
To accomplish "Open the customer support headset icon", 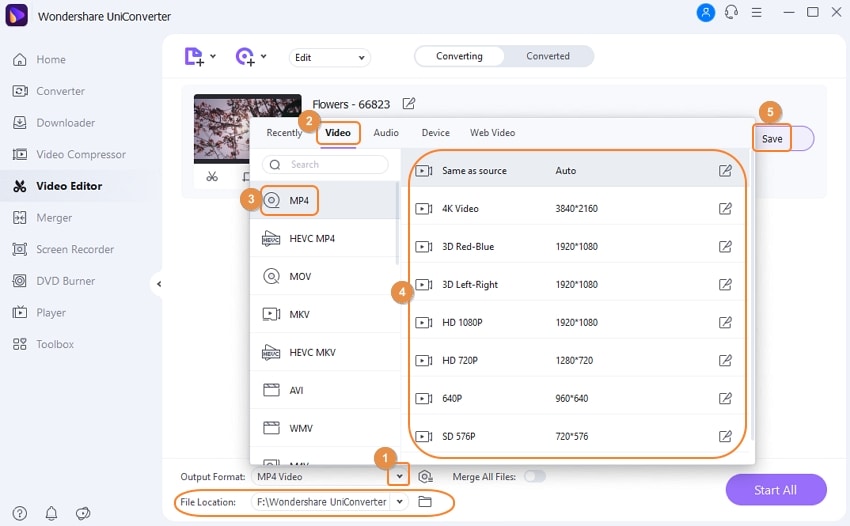I will 731,12.
